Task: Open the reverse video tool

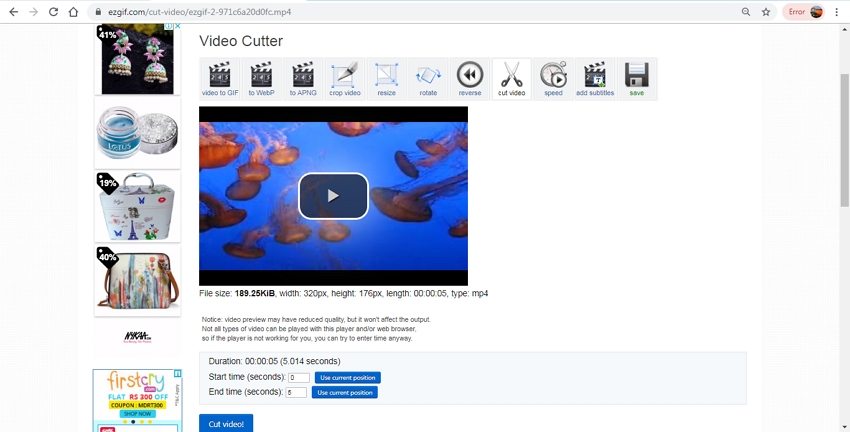Action: point(470,78)
